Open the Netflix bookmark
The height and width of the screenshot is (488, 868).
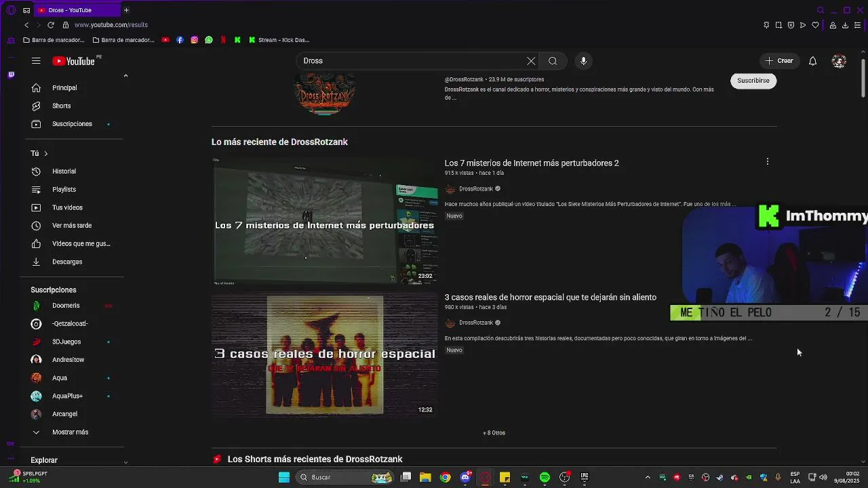click(x=223, y=40)
